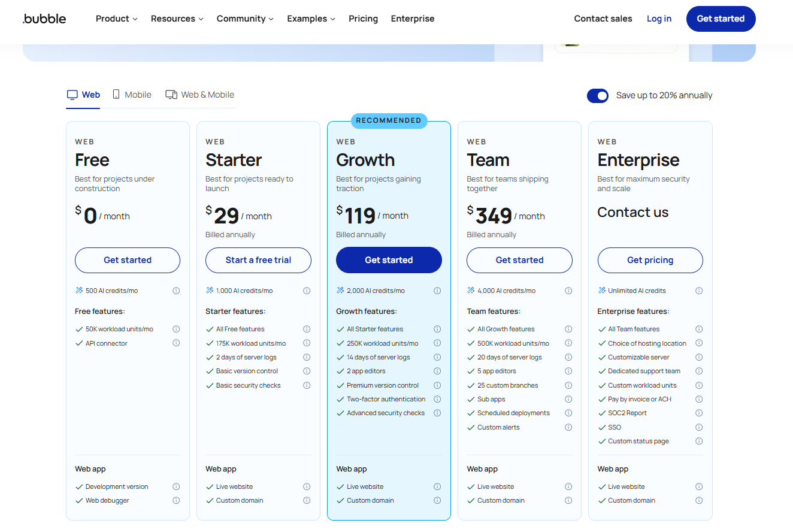Click info icon for SSO feature
793x532 pixels.
699,427
